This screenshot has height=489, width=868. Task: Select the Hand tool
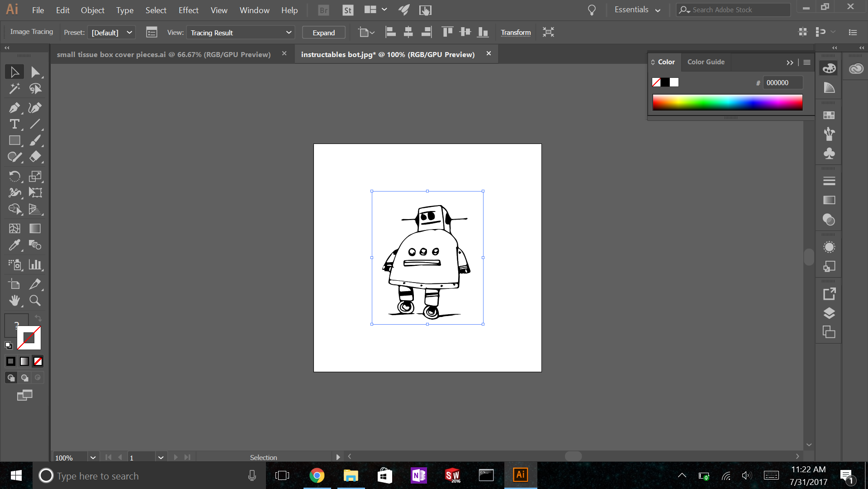(14, 300)
